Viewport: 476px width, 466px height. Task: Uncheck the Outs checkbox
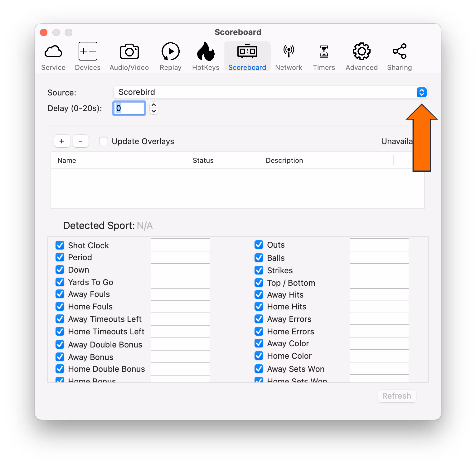[259, 245]
